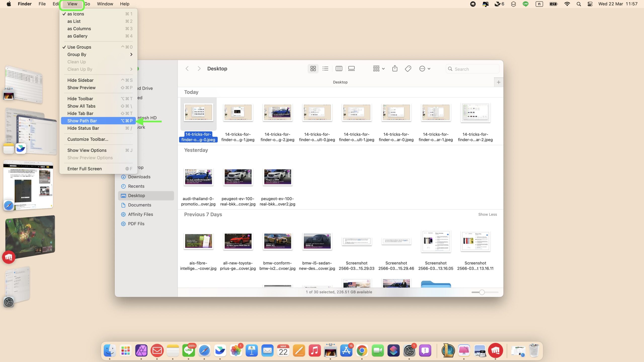Select the checked 'as Icons' view option
The image size is (644, 362).
pyautogui.click(x=75, y=14)
